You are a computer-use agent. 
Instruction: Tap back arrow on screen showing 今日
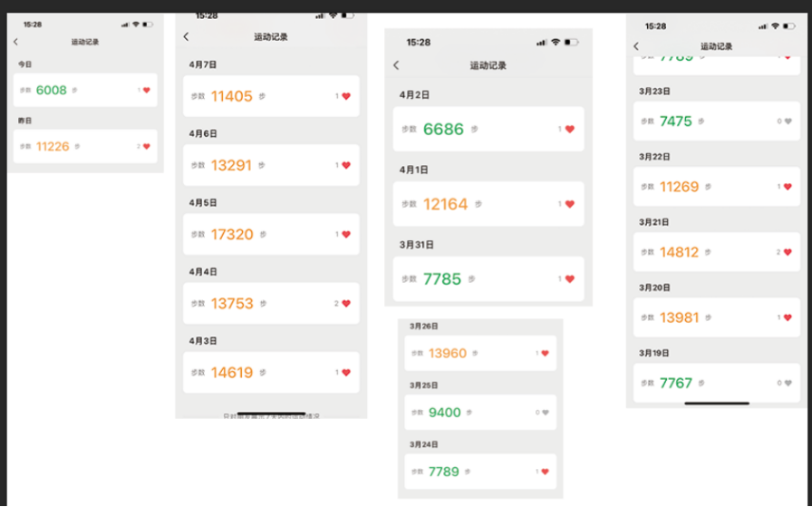[x=15, y=42]
